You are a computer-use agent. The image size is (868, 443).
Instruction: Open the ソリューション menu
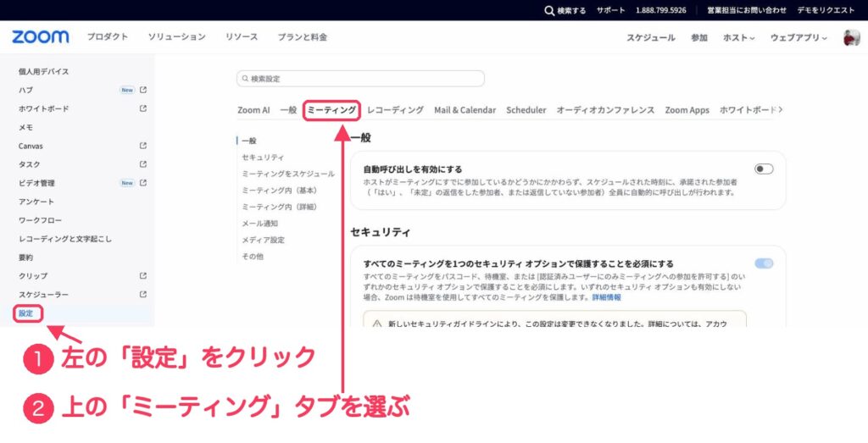[x=176, y=37]
